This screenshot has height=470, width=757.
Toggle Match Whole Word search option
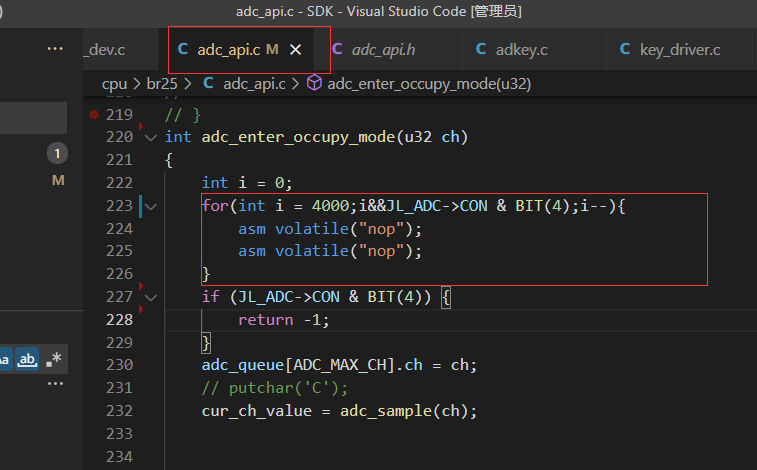coord(27,359)
